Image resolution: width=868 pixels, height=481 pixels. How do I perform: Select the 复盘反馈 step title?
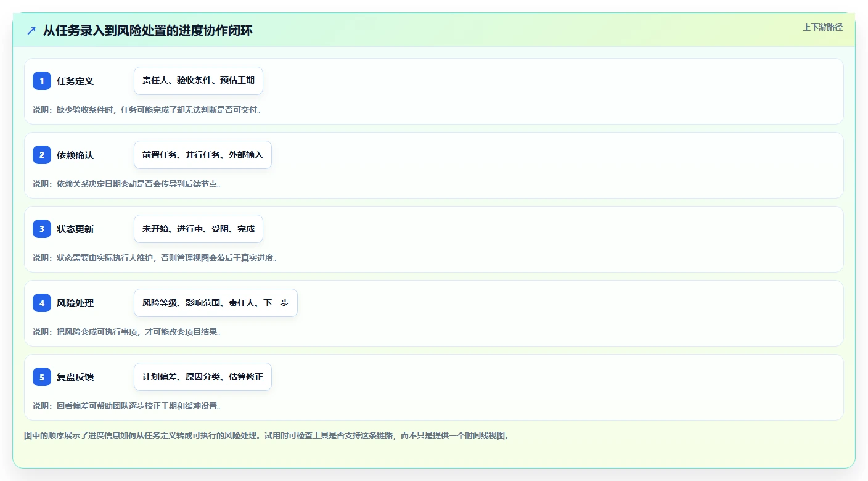pos(75,377)
